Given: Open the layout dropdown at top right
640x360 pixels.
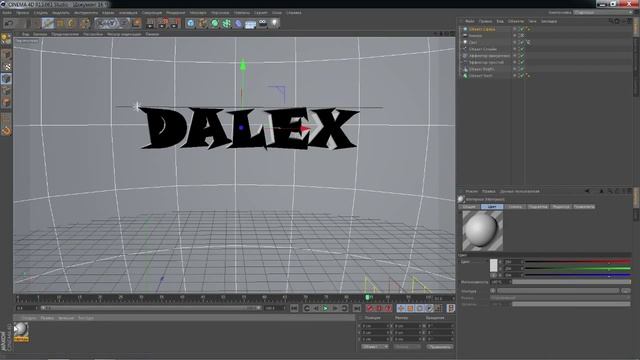Looking at the screenshot, I should pyautogui.click(x=603, y=13).
